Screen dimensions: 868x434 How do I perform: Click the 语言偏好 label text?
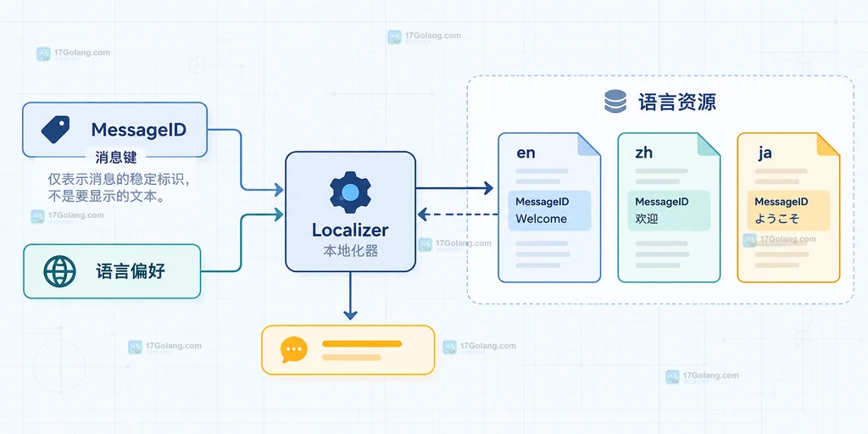point(130,271)
